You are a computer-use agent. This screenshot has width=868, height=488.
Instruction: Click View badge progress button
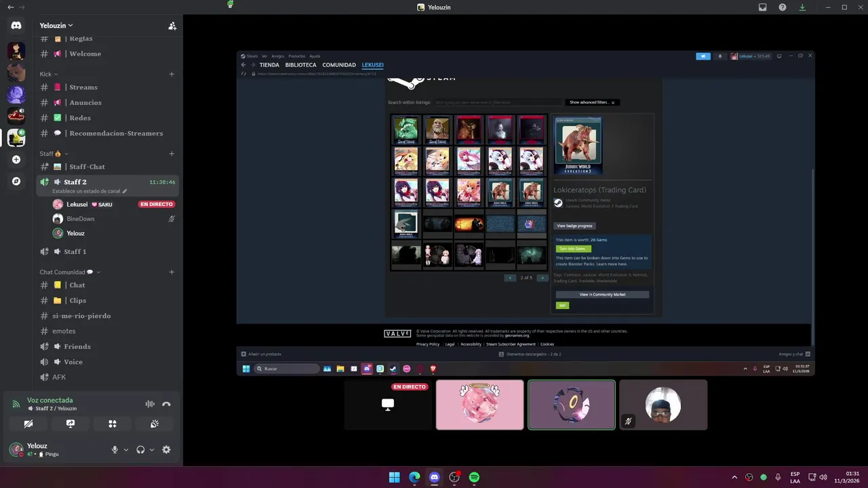(x=575, y=226)
